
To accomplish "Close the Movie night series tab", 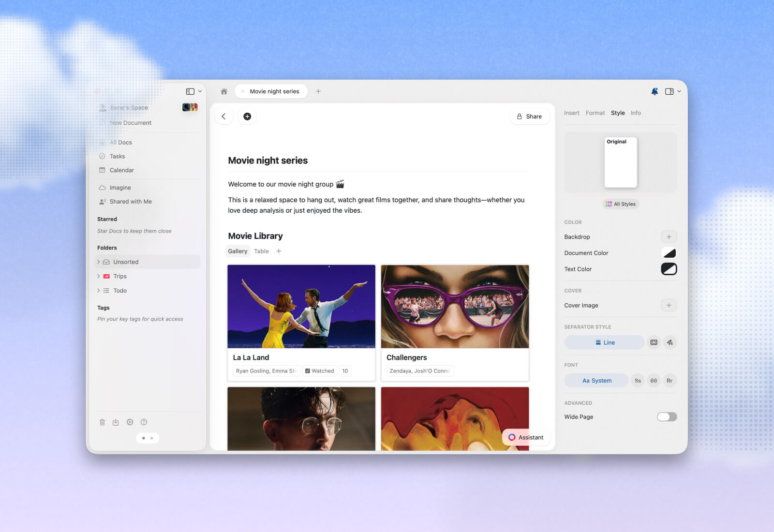I will 243,91.
